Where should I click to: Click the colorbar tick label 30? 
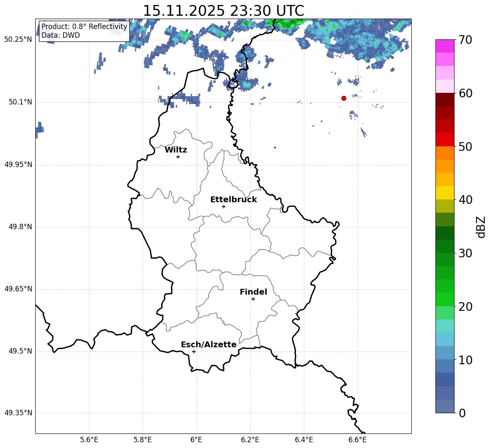coord(465,253)
